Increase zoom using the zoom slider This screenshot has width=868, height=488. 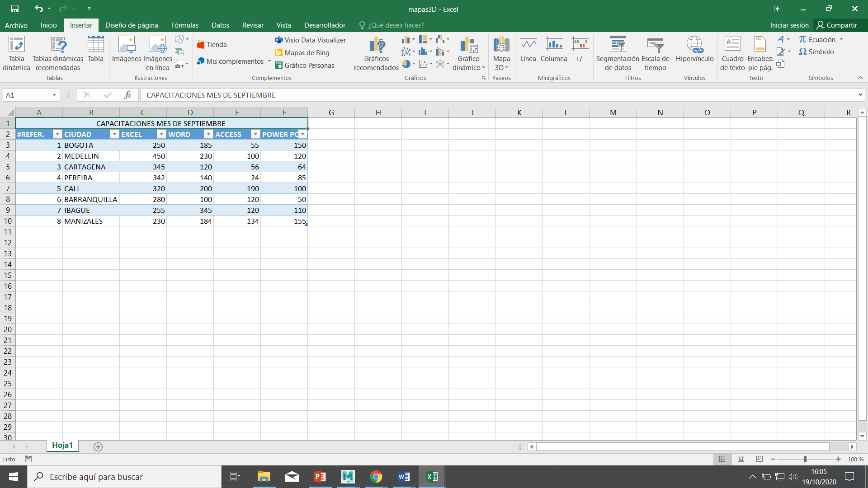click(x=839, y=459)
